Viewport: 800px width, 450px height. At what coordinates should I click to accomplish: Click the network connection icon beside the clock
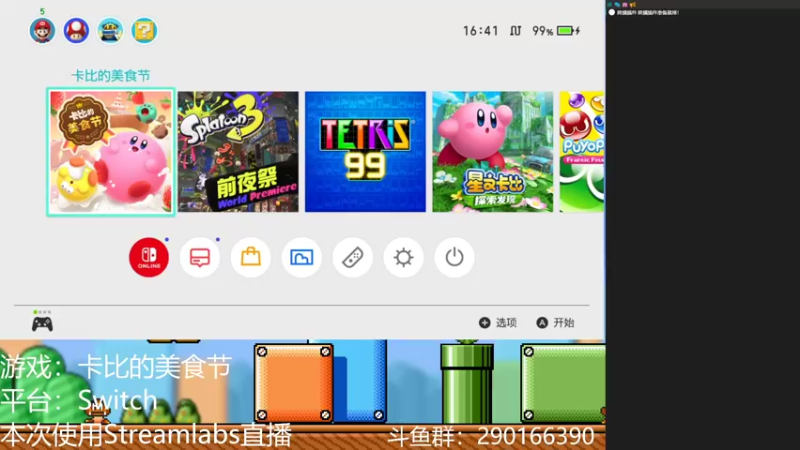click(x=515, y=31)
